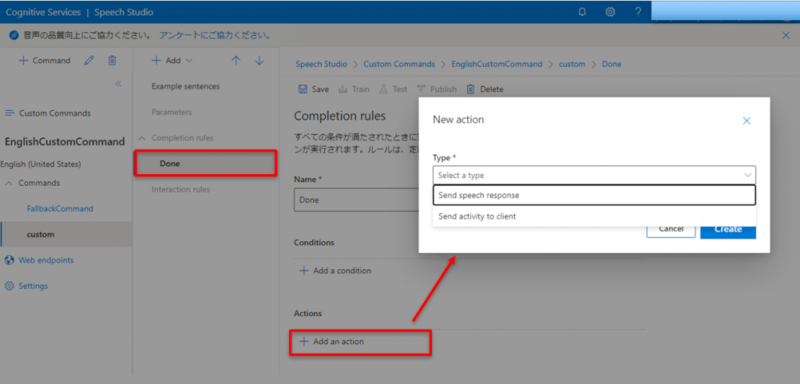The image size is (800, 384).
Task: Click the trash delete command icon
Action: coord(112,60)
